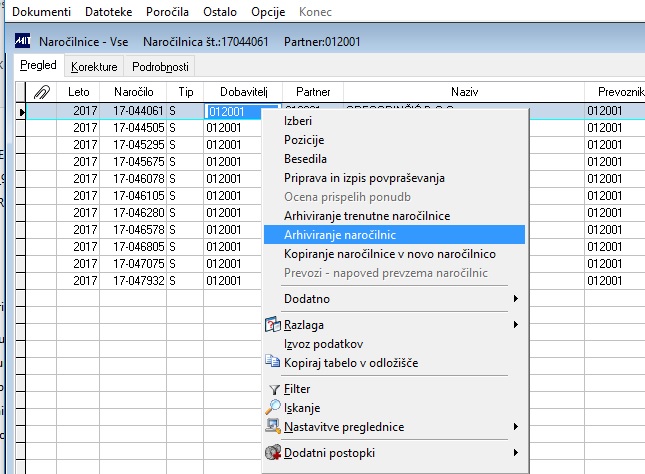The height and width of the screenshot is (474, 645).
Task: Click the Kopiraj tabelo v odložišče icon
Action: (x=272, y=362)
